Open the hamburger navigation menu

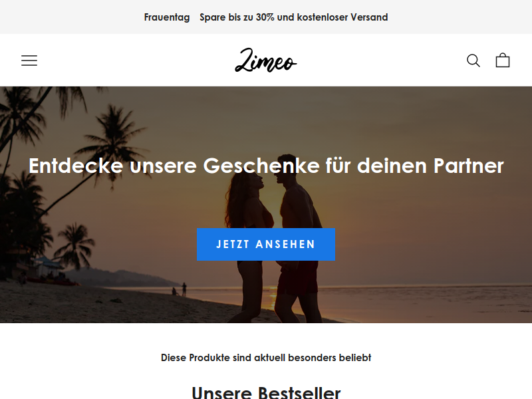pos(29,61)
